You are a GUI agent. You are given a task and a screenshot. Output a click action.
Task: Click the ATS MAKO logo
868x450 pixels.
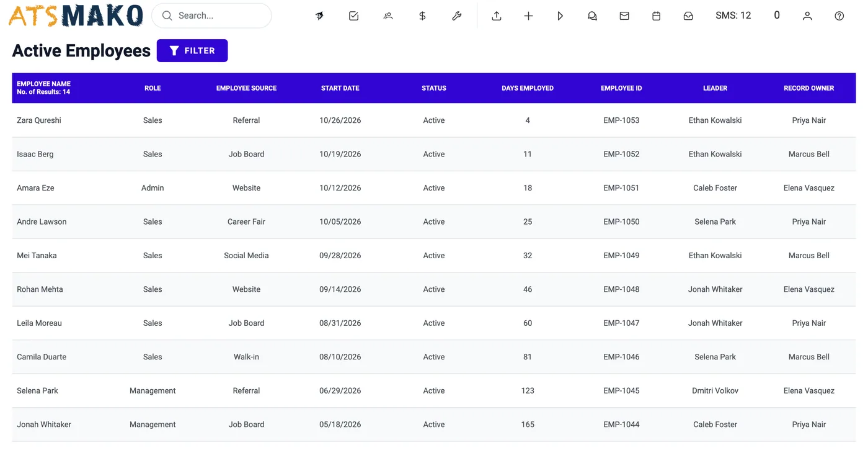pos(76,16)
